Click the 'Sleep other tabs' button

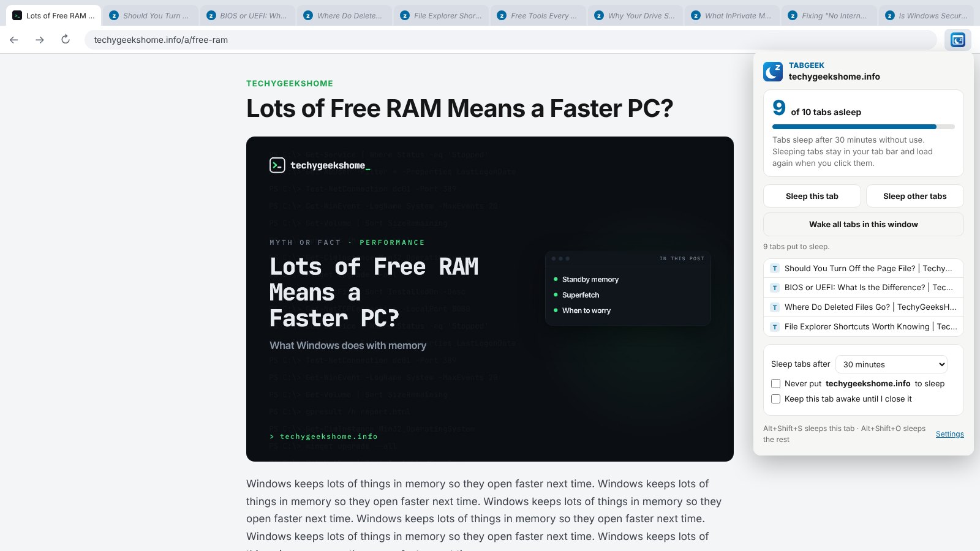[915, 197]
